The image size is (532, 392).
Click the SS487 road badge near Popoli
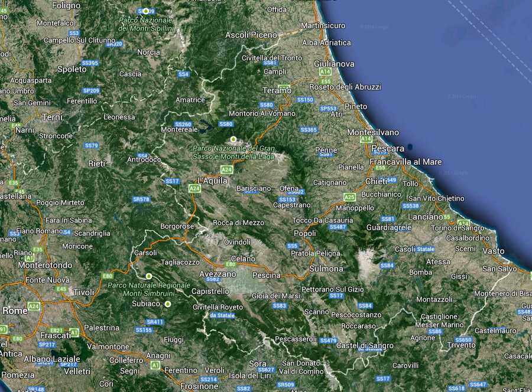pyautogui.click(x=338, y=227)
